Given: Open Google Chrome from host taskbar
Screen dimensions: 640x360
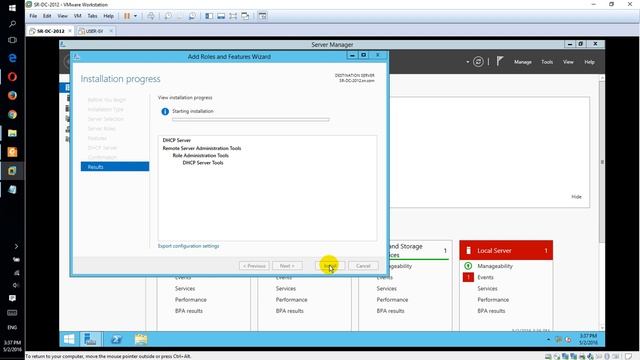Looking at the screenshot, I should tap(12, 114).
